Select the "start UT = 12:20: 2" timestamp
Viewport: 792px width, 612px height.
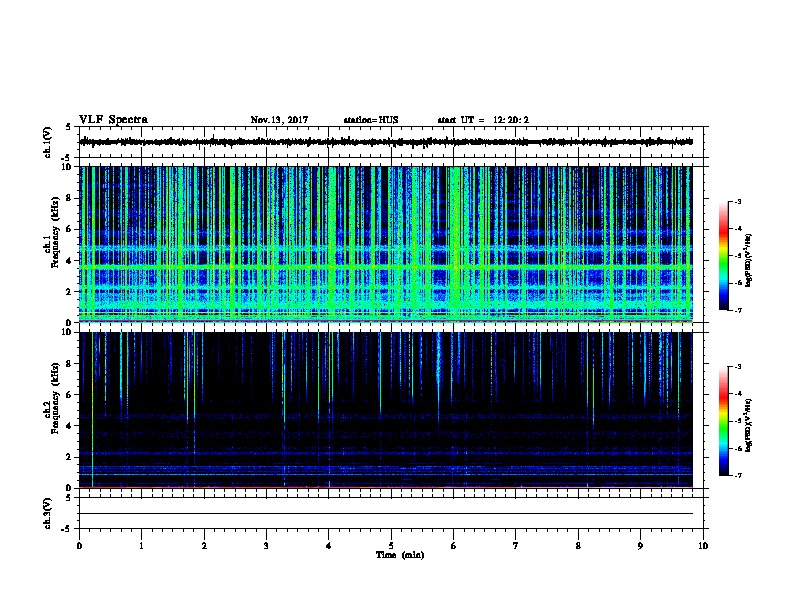[x=483, y=120]
